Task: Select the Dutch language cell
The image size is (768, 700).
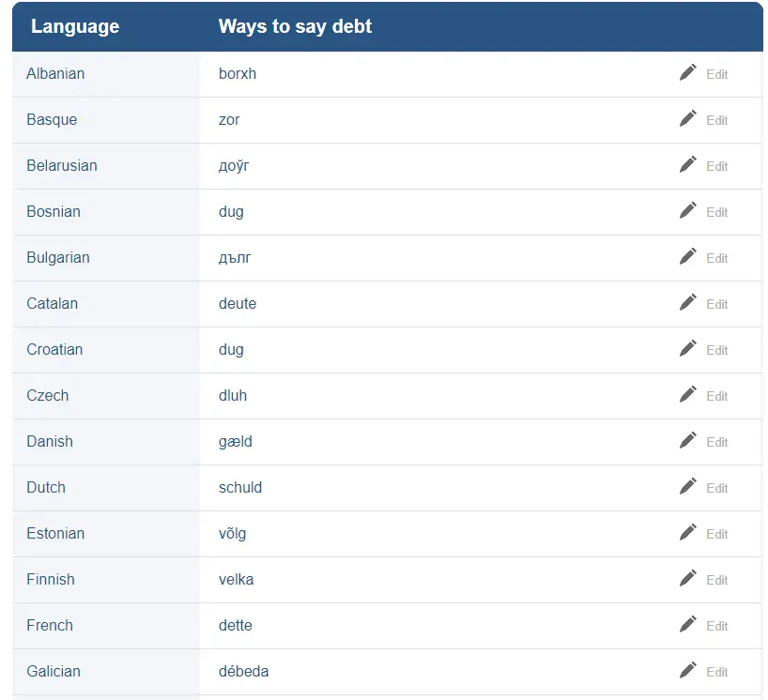Action: coord(46,487)
